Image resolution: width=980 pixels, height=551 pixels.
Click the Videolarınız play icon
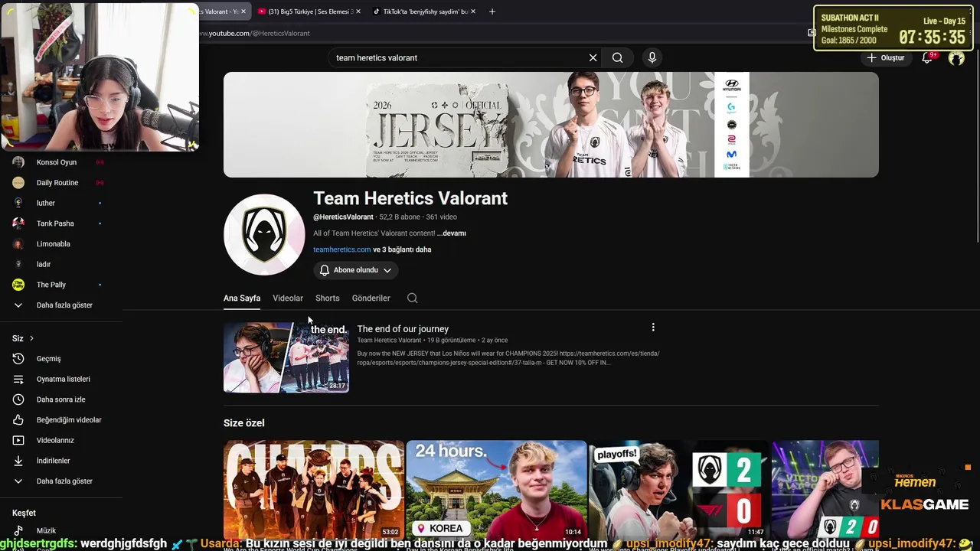(x=18, y=440)
